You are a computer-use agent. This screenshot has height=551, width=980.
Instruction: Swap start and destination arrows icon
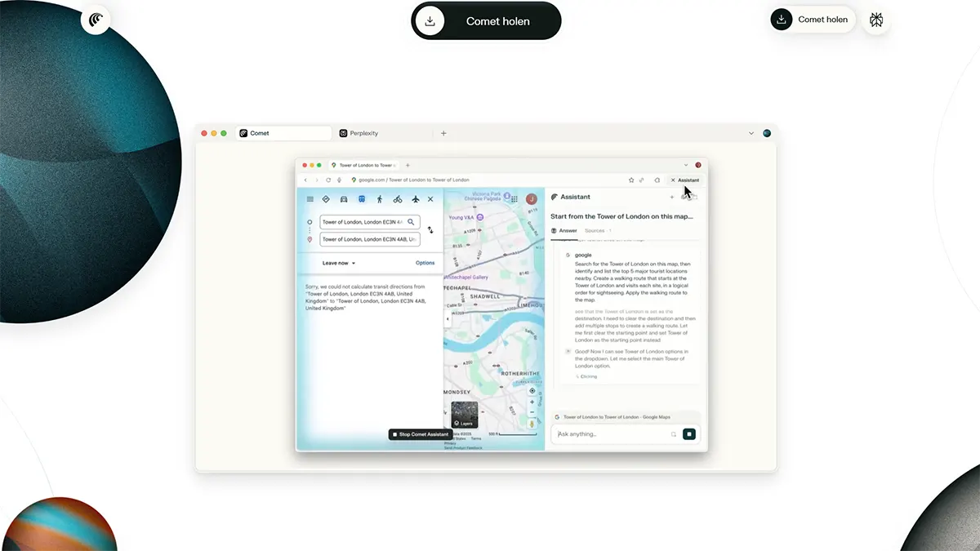click(430, 230)
